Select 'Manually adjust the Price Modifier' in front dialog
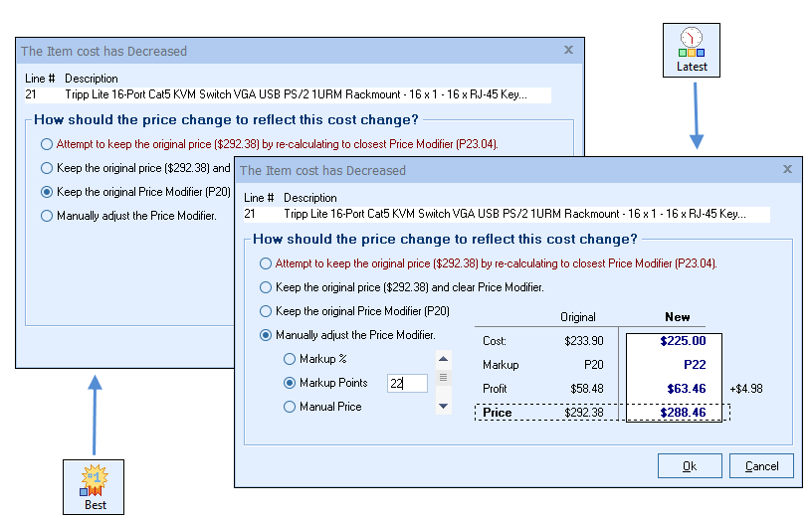This screenshot has width=812, height=521. [265, 335]
